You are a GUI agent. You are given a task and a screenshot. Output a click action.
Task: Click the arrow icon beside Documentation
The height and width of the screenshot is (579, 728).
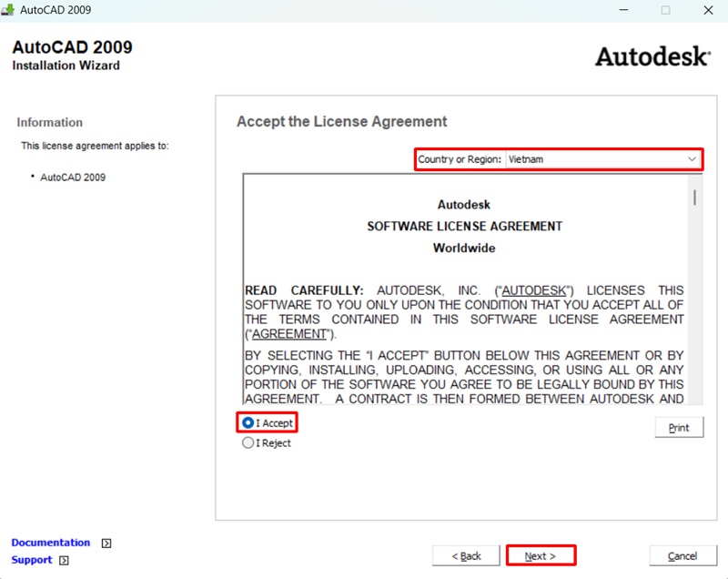(106, 543)
